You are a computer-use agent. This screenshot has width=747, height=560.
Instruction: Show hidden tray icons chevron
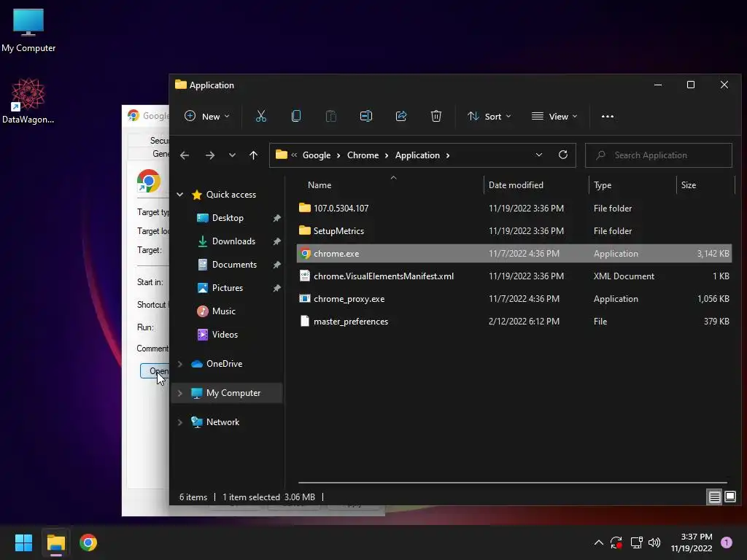point(599,542)
